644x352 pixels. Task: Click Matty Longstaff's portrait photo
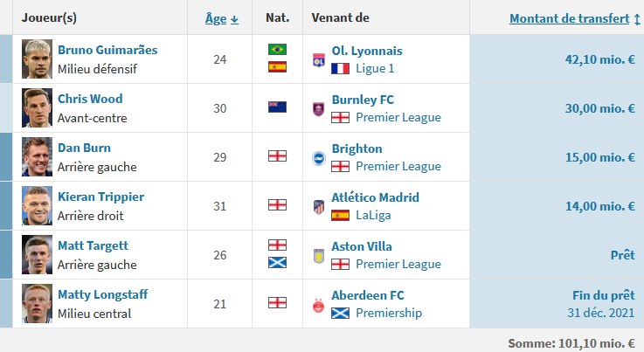[x=37, y=303]
